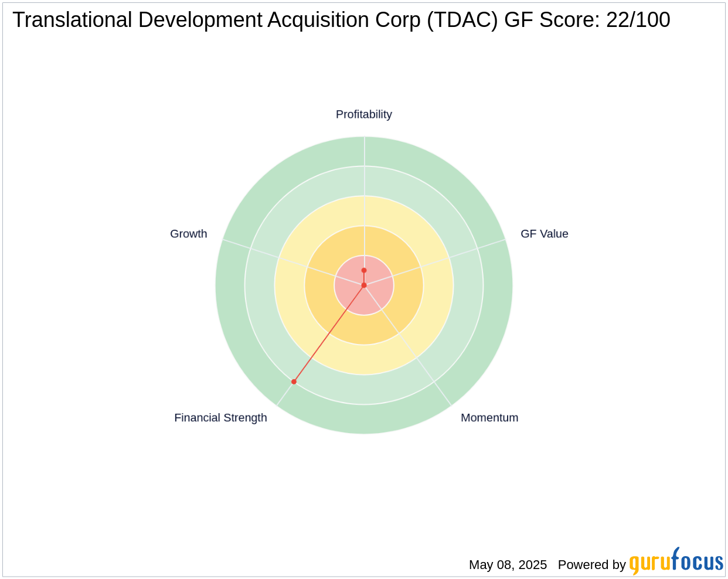Click the red data point at the radar chart center
This screenshot has height=579, width=728.
pos(364,285)
